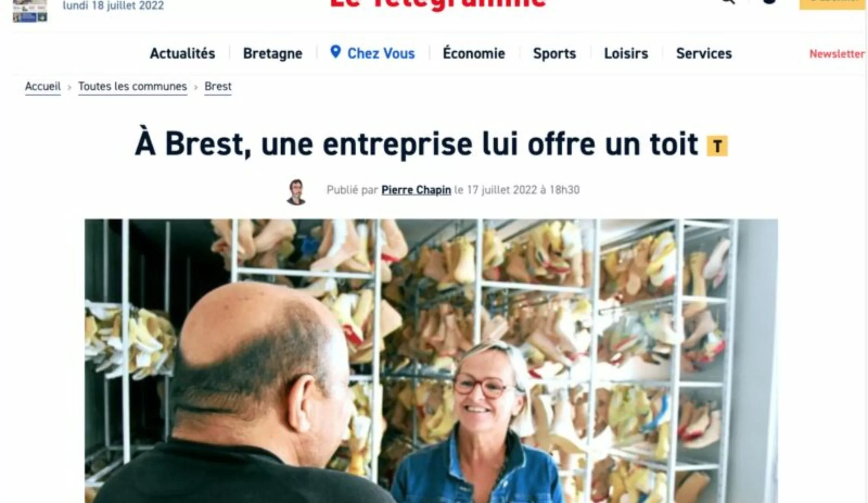This screenshot has height=503, width=868.
Task: Click the yellow T subscriber badge
Action: coord(717,146)
